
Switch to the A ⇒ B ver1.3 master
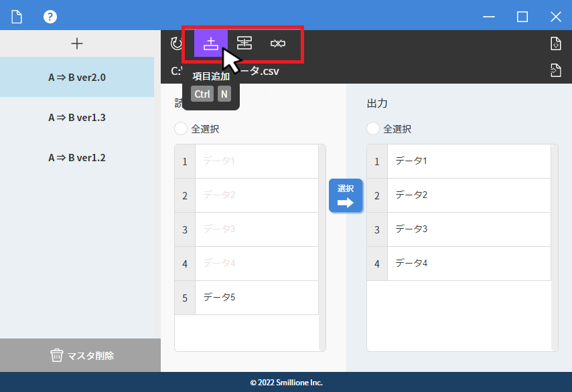click(x=77, y=117)
